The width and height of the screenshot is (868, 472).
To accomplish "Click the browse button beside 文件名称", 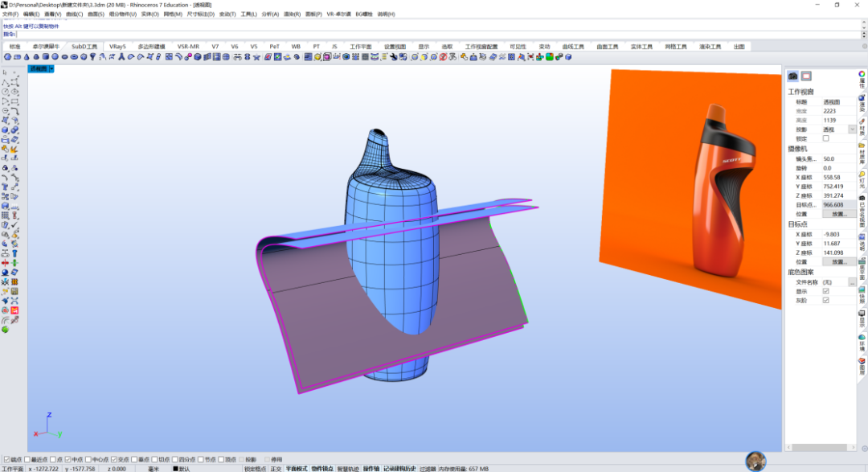I will [852, 282].
